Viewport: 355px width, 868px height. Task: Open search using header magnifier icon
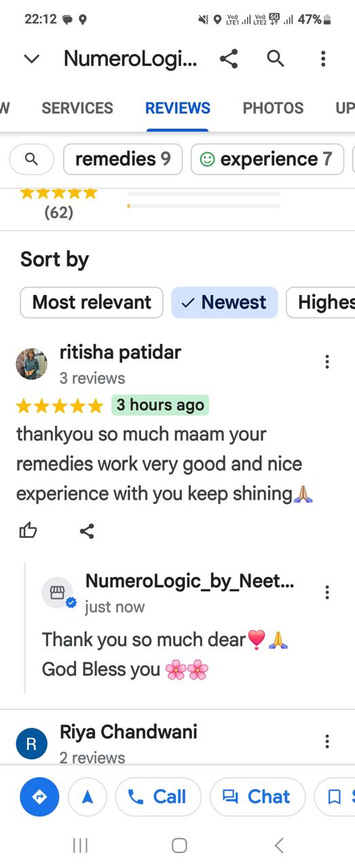coord(276,59)
